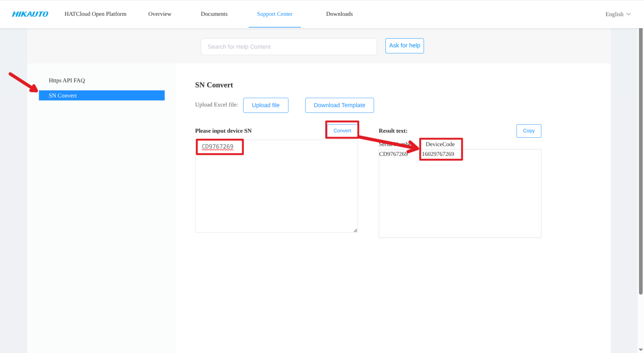Open the Documents tab
Image resolution: width=644 pixels, height=353 pixels.
[214, 14]
